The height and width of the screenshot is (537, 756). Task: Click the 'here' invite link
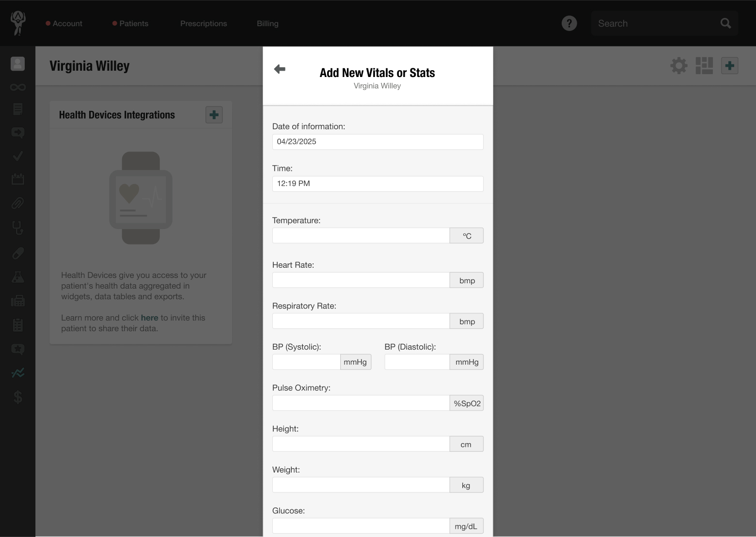pyautogui.click(x=149, y=318)
